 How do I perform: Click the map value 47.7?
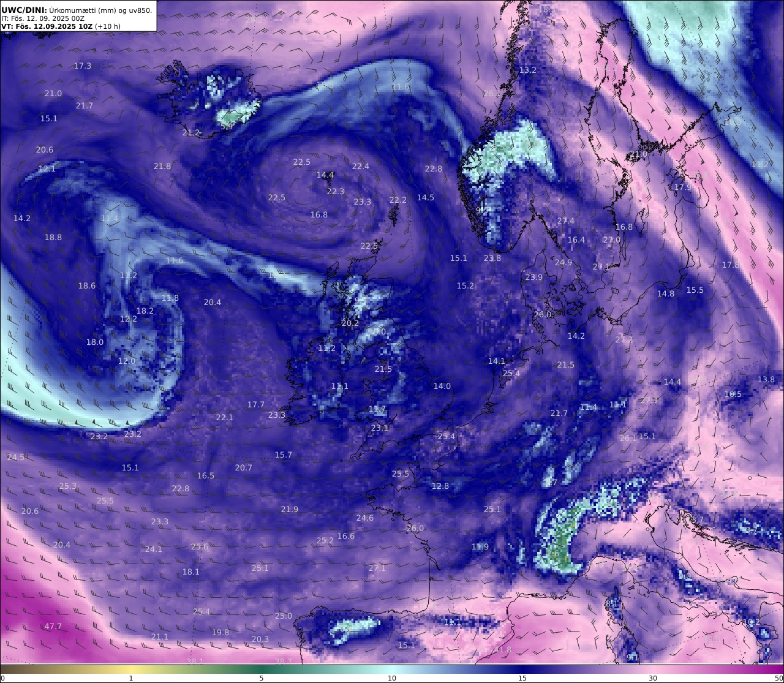pyautogui.click(x=53, y=626)
